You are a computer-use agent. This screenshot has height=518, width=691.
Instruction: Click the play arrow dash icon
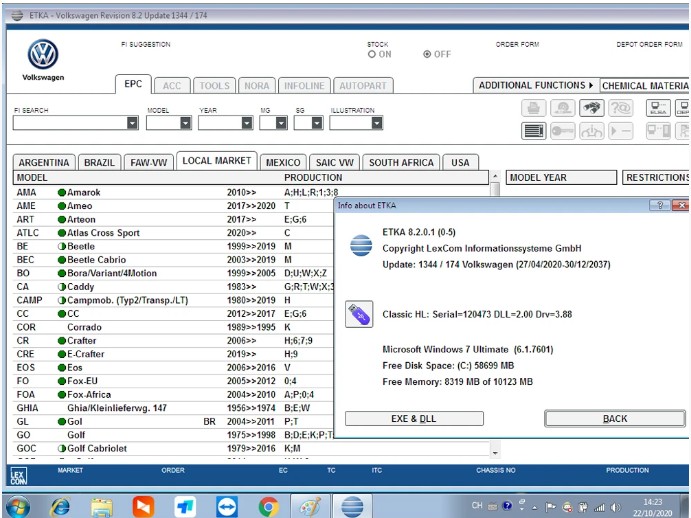620,131
